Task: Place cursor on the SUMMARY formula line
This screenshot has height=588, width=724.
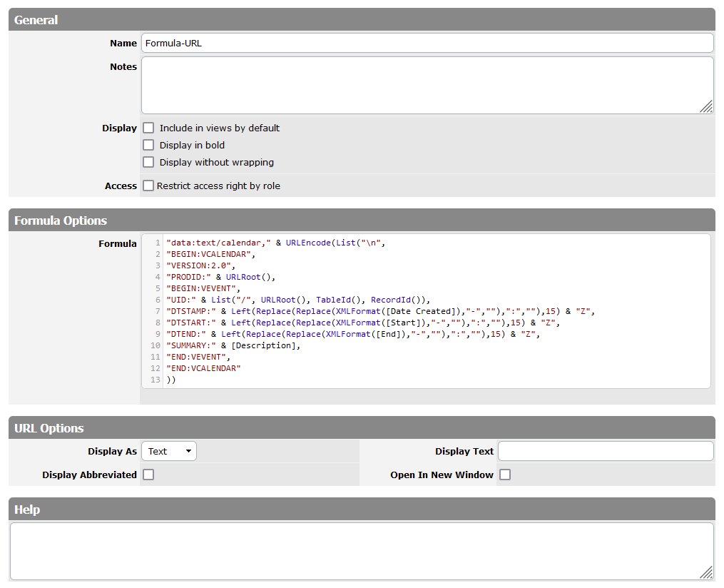Action: tap(233, 345)
